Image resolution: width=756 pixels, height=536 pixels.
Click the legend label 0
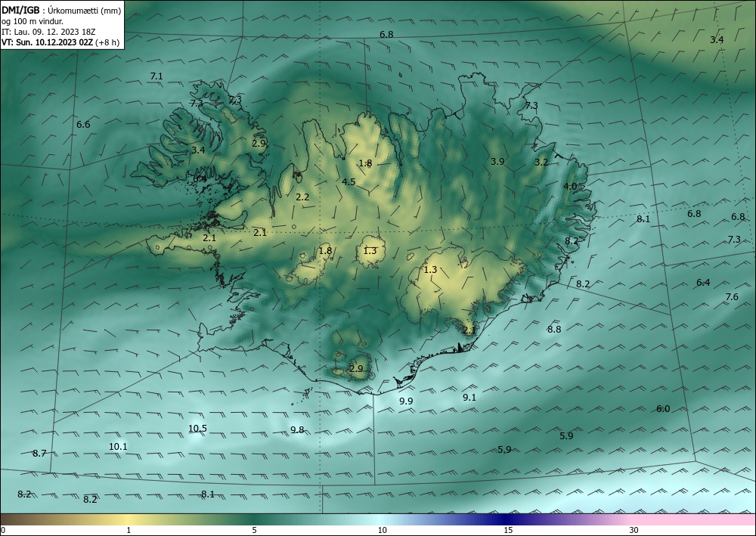(3, 531)
